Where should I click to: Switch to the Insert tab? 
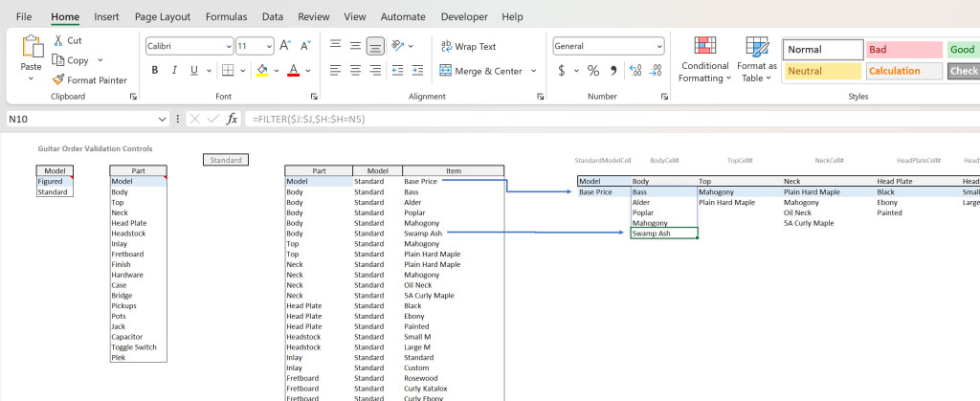[x=106, y=17]
